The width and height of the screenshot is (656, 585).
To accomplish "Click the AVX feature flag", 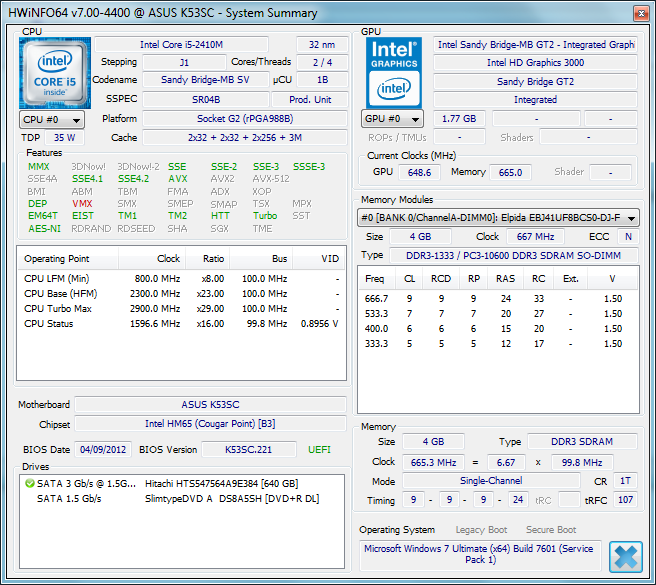I will click(x=178, y=179).
